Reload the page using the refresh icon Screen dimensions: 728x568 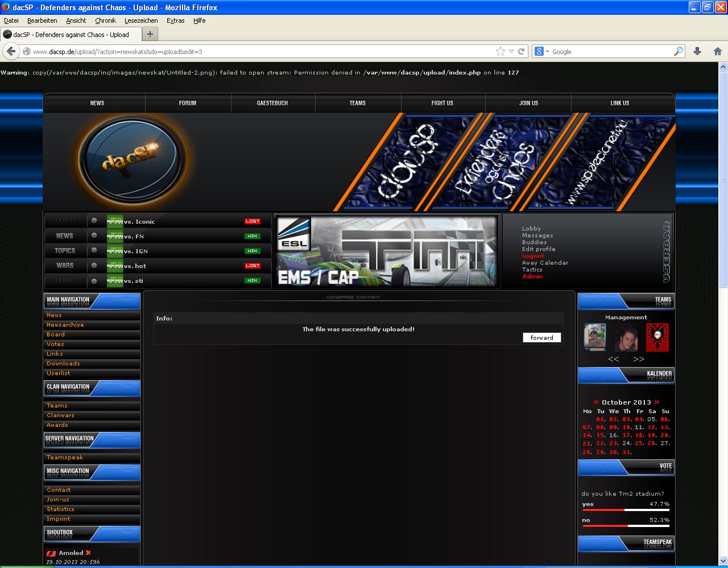click(x=521, y=51)
